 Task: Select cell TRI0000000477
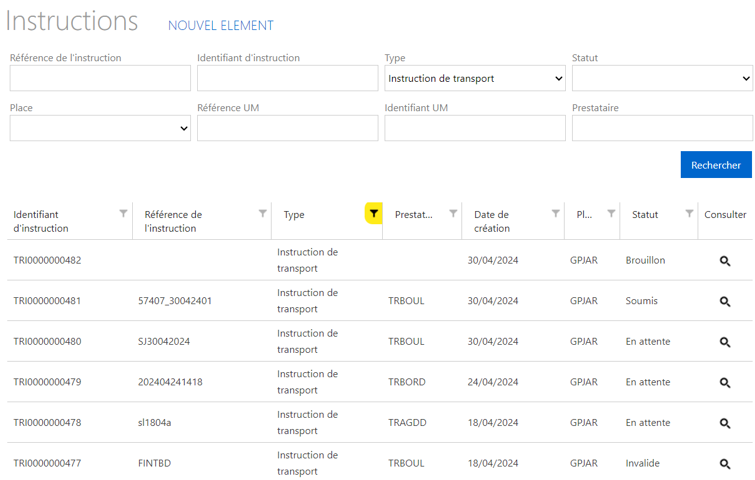pyautogui.click(x=47, y=463)
